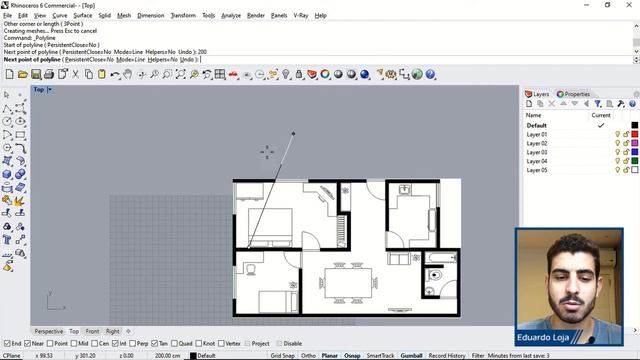Click the New file icon in main toolbar
The image size is (640, 360).
[x=9, y=74]
